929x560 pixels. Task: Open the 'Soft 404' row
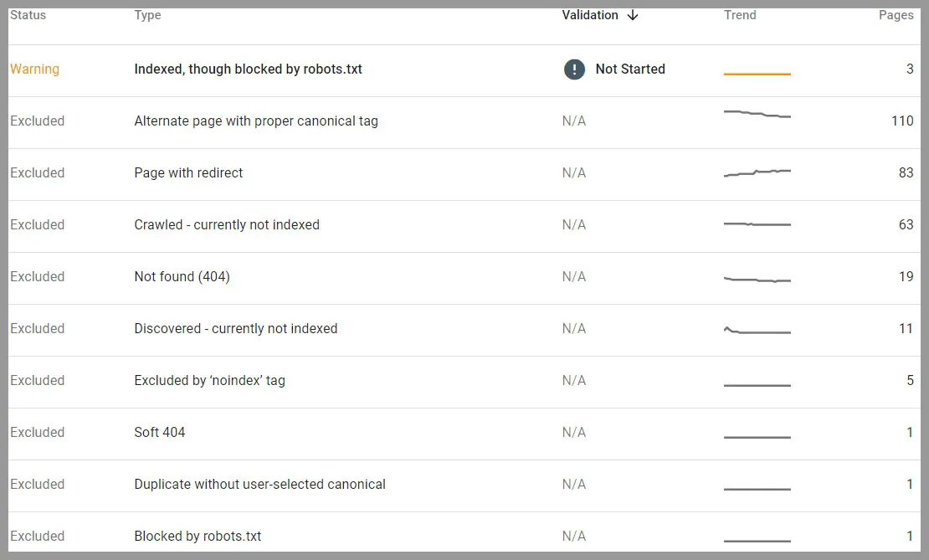[464, 434]
